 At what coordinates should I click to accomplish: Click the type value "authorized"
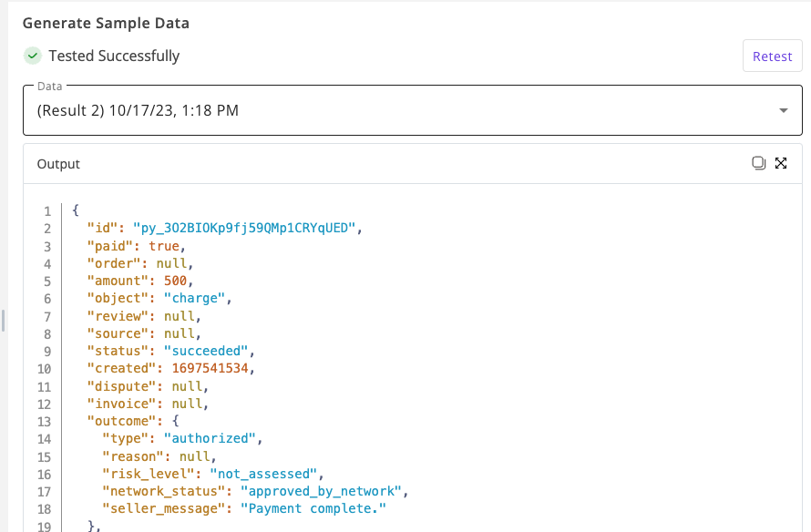point(210,438)
